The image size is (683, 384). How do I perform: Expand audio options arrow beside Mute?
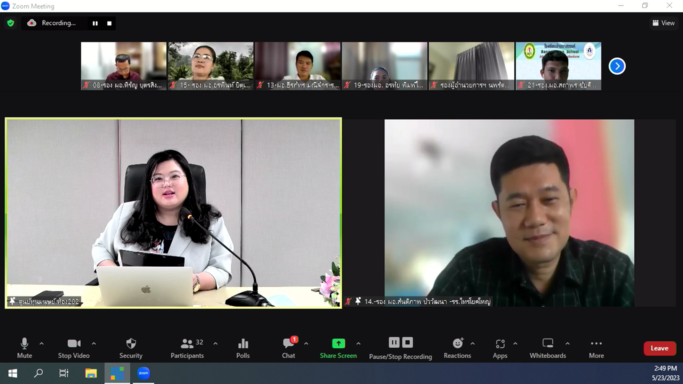click(x=41, y=344)
